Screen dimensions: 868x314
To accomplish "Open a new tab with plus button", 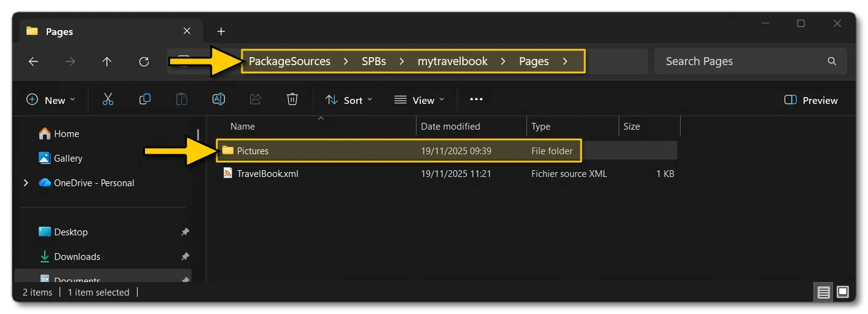I will (x=221, y=31).
